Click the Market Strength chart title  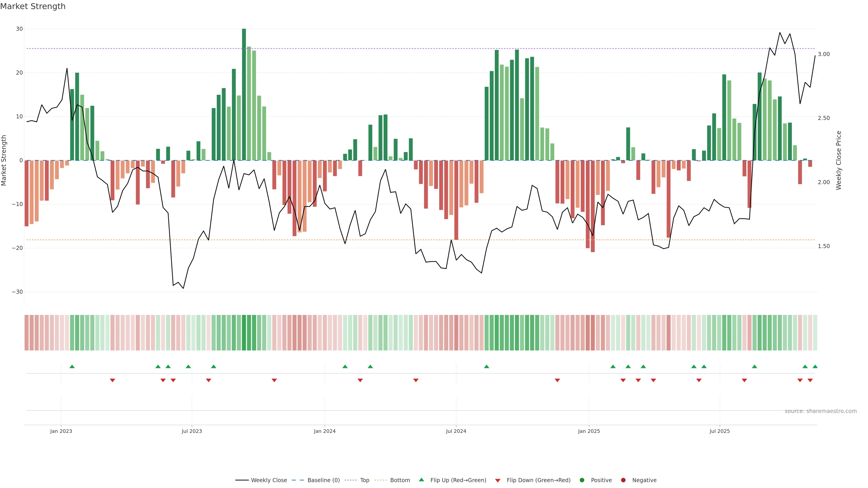[x=33, y=6]
